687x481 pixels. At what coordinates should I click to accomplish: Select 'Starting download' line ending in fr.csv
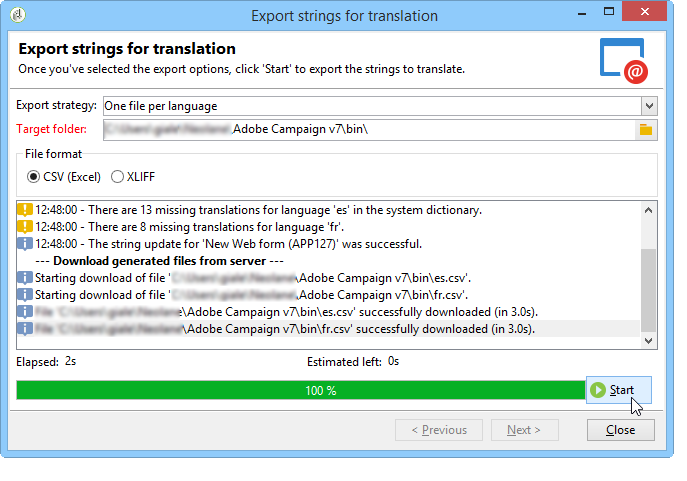251,295
